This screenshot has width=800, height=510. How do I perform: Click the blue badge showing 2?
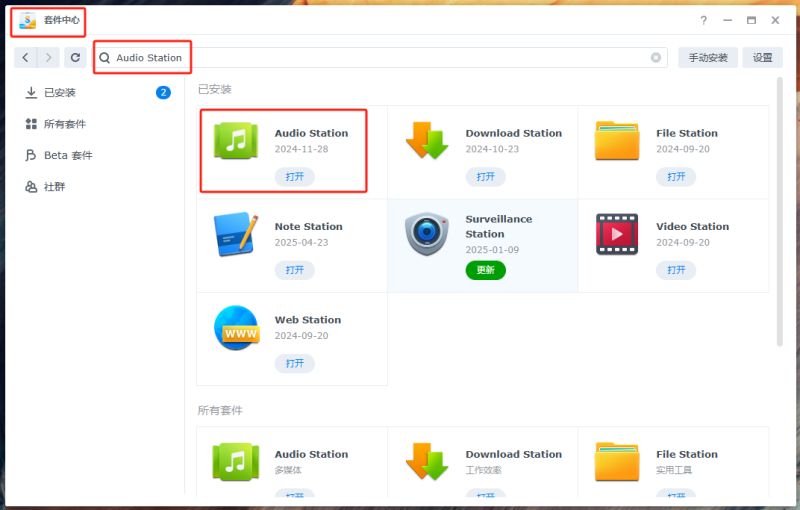[x=163, y=92]
